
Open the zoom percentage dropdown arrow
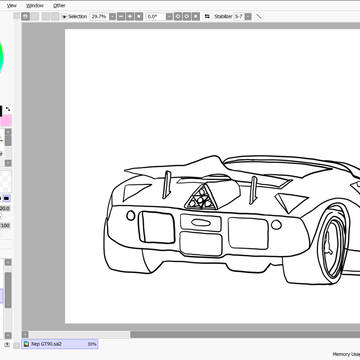coord(112,16)
